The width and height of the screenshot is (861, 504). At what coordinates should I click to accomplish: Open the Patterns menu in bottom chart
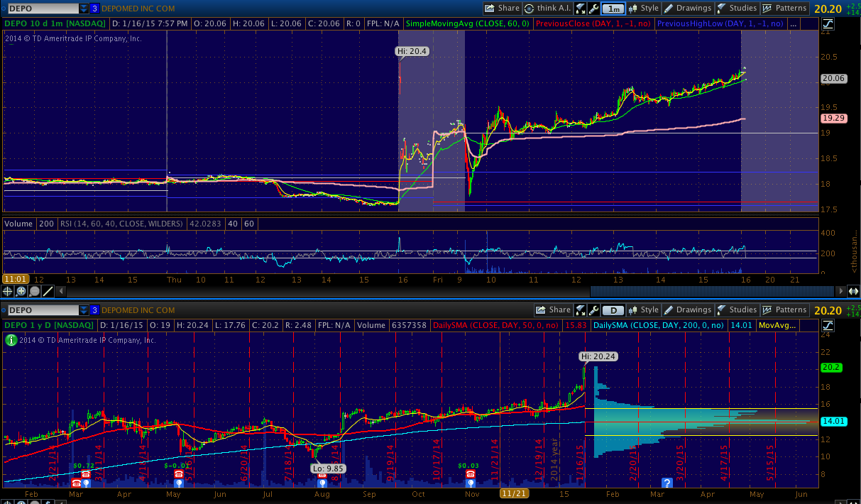784,310
